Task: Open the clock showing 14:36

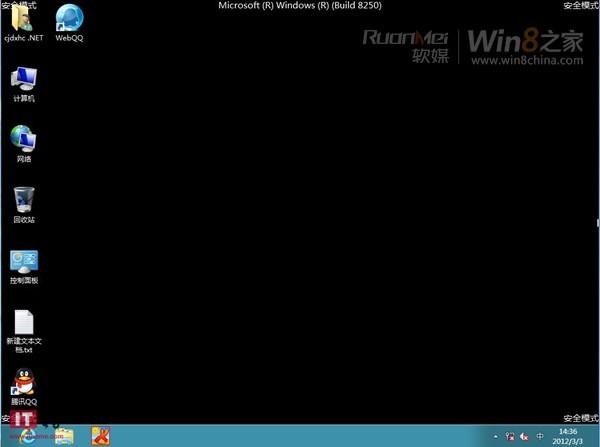Action: pos(567,436)
